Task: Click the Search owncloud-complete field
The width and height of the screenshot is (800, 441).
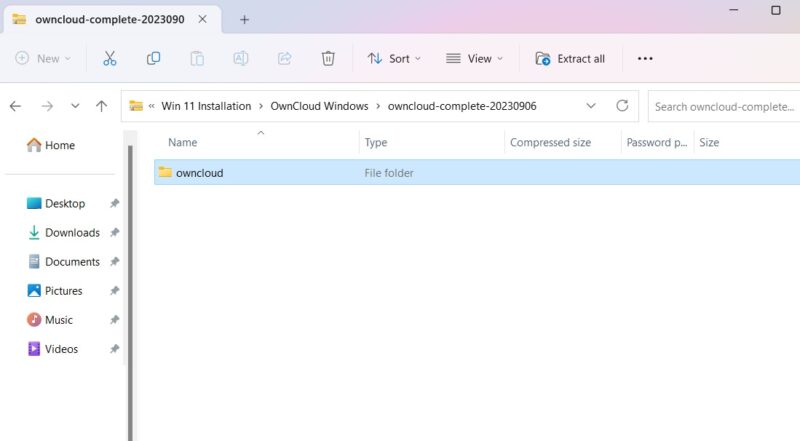Action: pyautogui.click(x=724, y=107)
